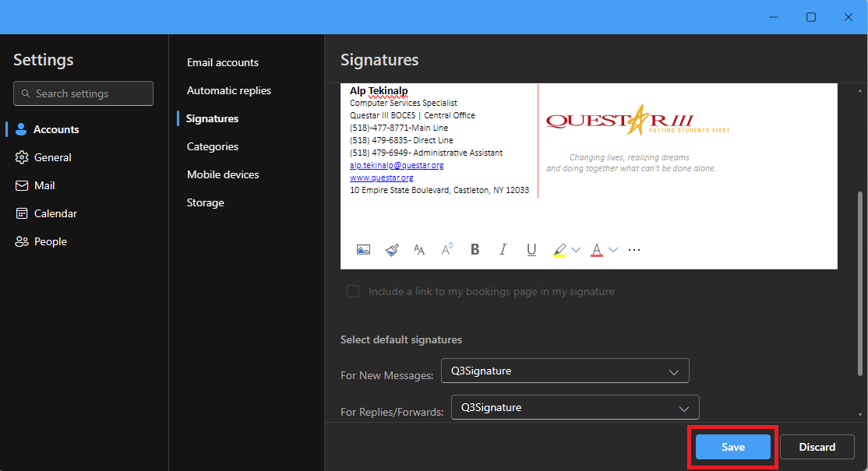Open Categories settings
Screen dimensions: 868x471
click(213, 146)
